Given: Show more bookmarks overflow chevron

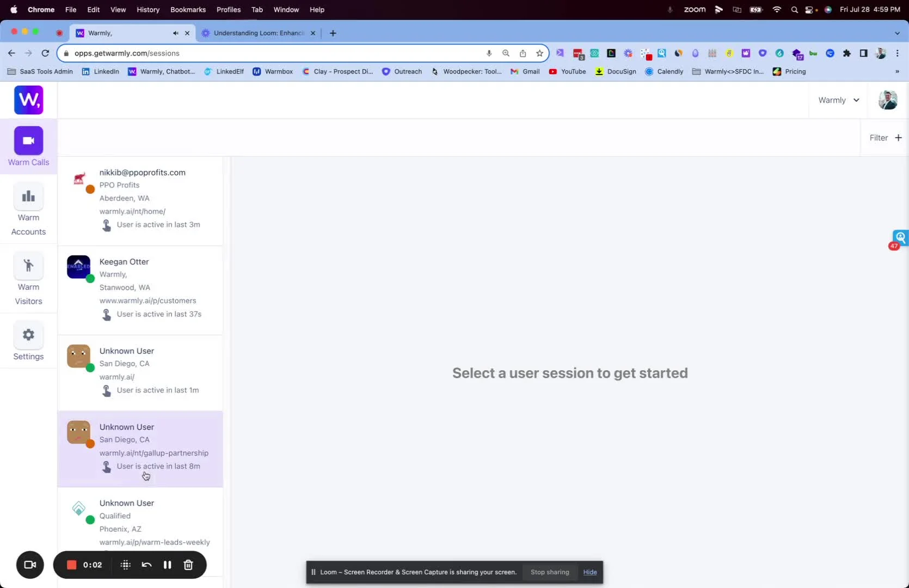Looking at the screenshot, I should tap(897, 71).
